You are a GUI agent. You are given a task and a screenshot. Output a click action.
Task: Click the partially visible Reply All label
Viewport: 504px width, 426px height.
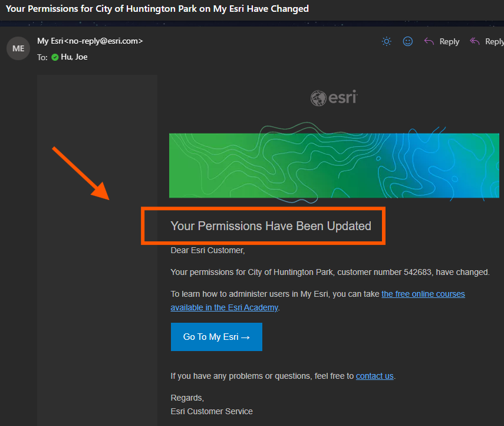tap(495, 42)
